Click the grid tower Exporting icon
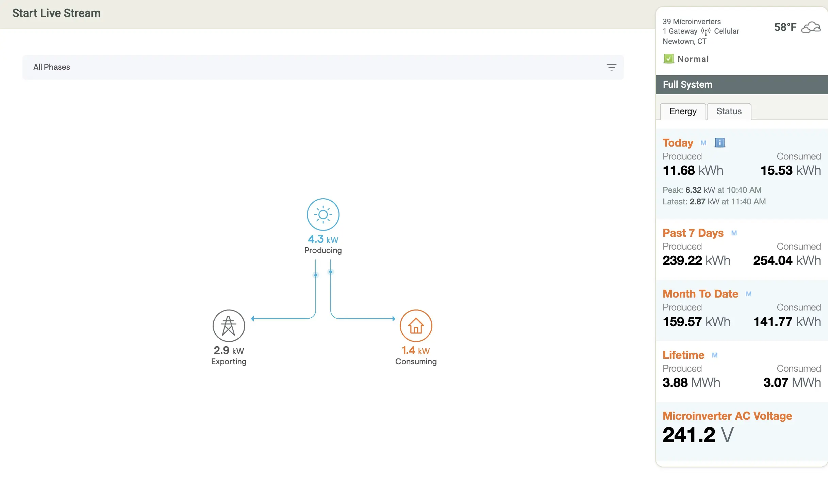Viewport: 828px width, 504px height. pyautogui.click(x=229, y=325)
